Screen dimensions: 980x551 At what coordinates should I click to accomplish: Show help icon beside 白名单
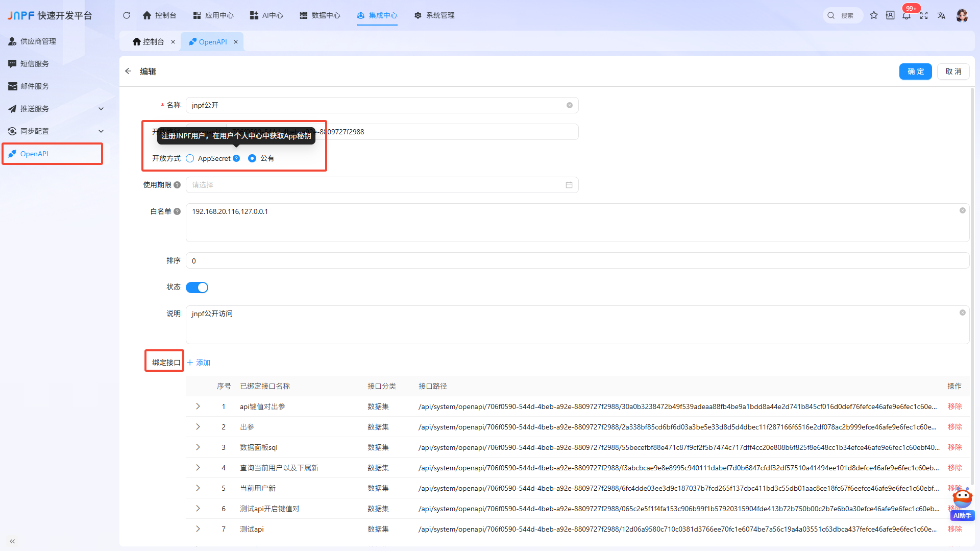pyautogui.click(x=177, y=211)
